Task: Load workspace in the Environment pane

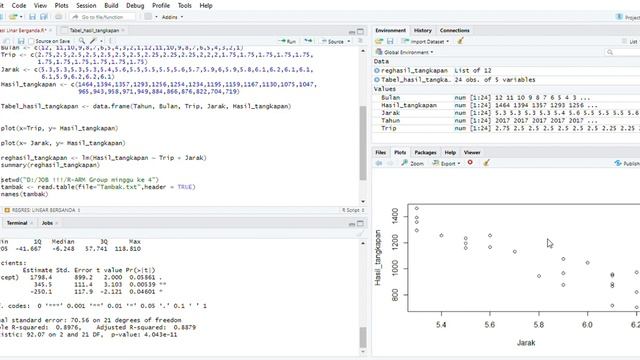Action: pyautogui.click(x=379, y=41)
